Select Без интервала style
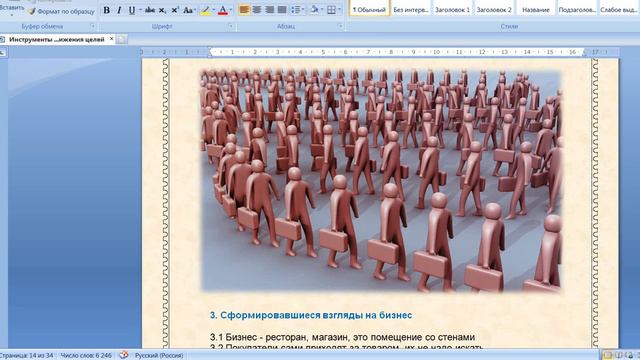This screenshot has width=640, height=360. click(x=411, y=9)
